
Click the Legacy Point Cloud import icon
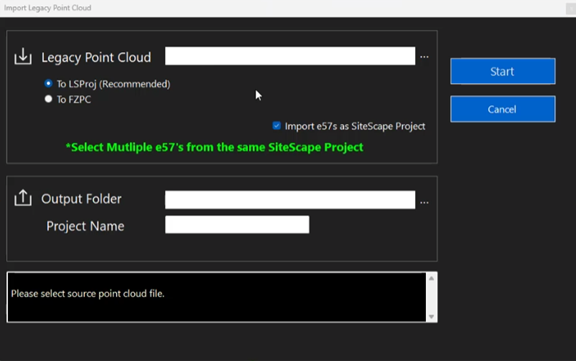[23, 57]
